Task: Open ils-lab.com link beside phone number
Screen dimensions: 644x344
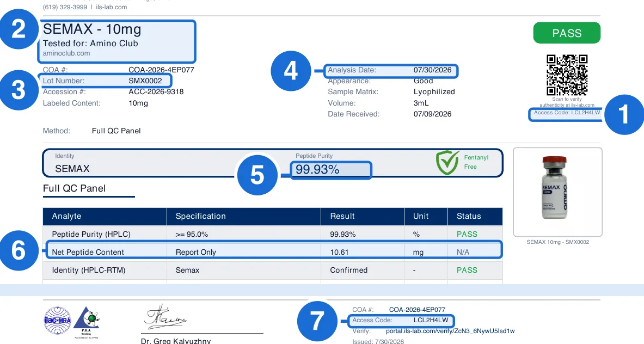Action: [x=111, y=7]
